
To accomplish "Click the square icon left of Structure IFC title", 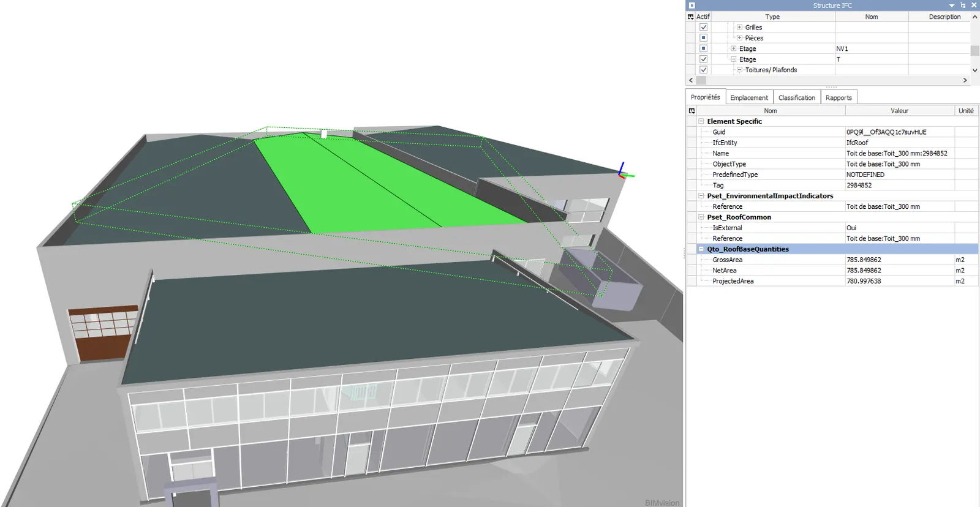I will [x=692, y=6].
